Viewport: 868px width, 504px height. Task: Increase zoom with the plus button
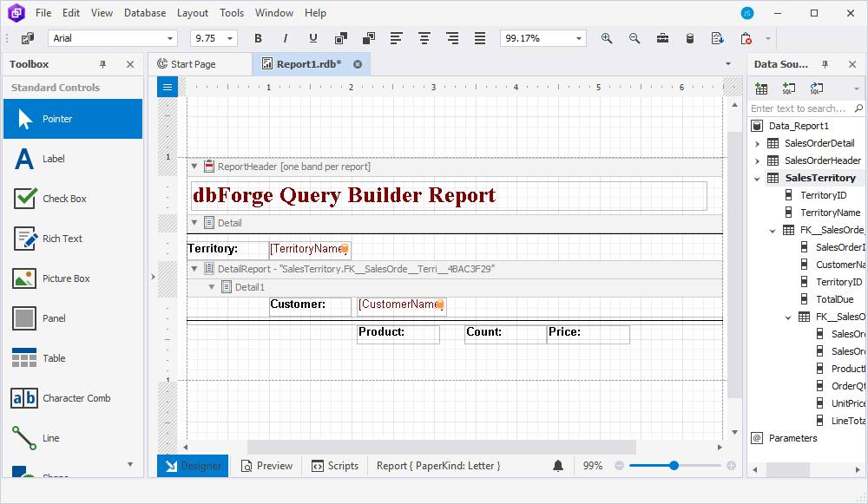click(x=731, y=466)
